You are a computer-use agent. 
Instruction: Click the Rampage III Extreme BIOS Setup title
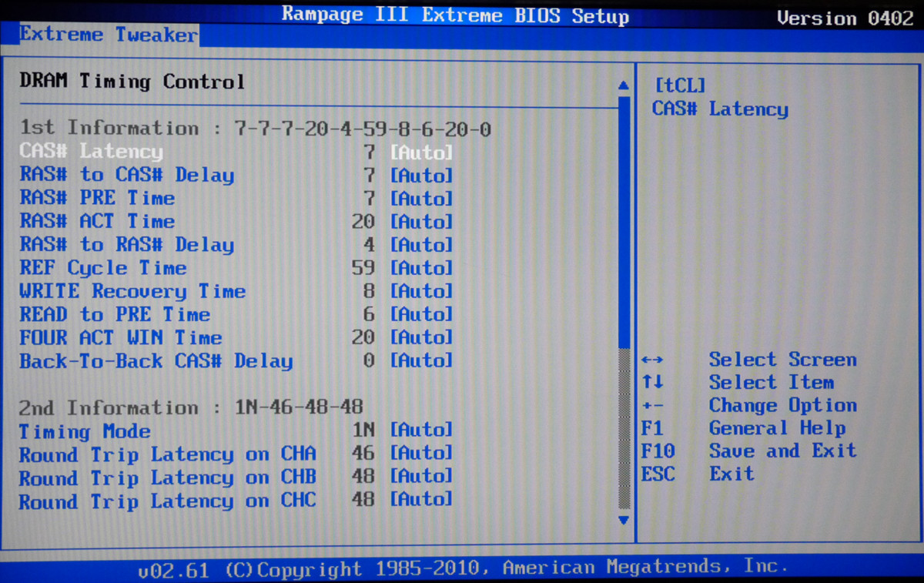455,15
